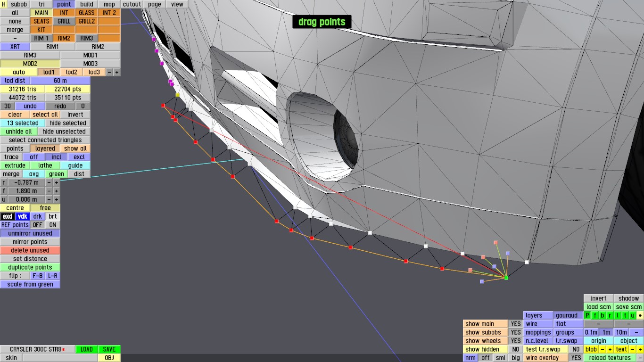Select the build tab

point(87,4)
